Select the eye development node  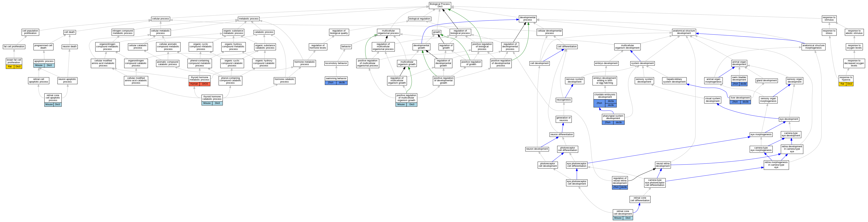tap(789, 119)
